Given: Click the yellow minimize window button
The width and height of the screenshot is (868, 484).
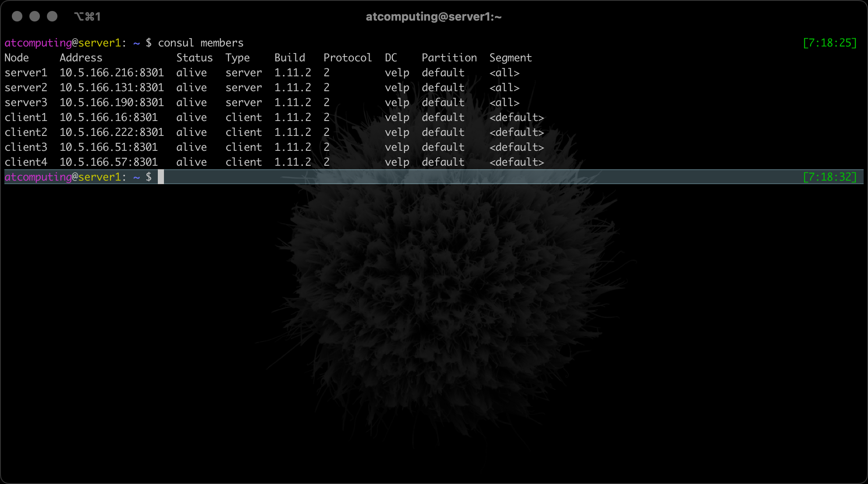Looking at the screenshot, I should tap(35, 17).
